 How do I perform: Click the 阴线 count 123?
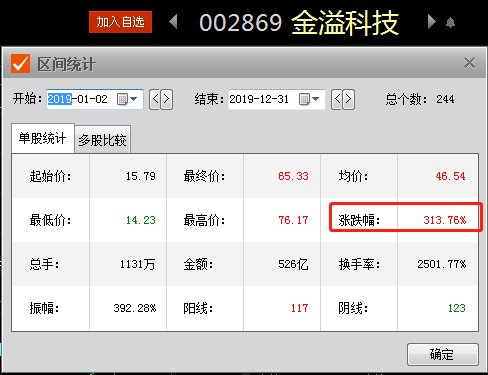point(457,308)
